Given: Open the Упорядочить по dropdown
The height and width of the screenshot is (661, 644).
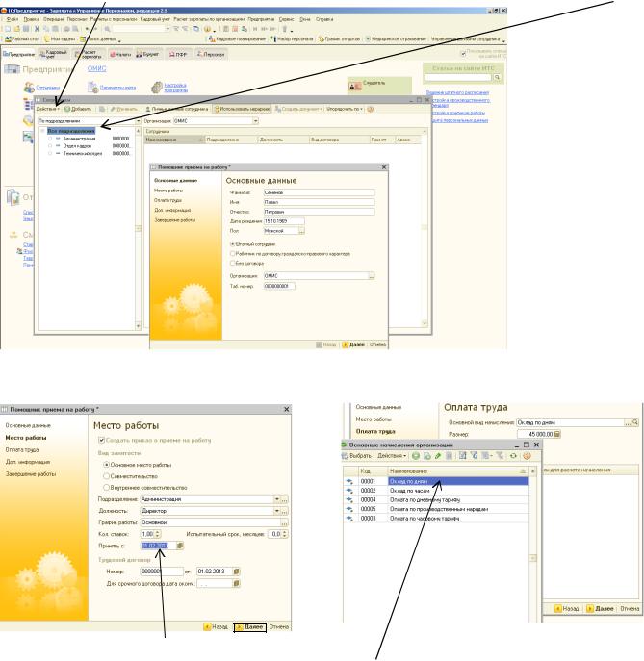Looking at the screenshot, I should 345,109.
